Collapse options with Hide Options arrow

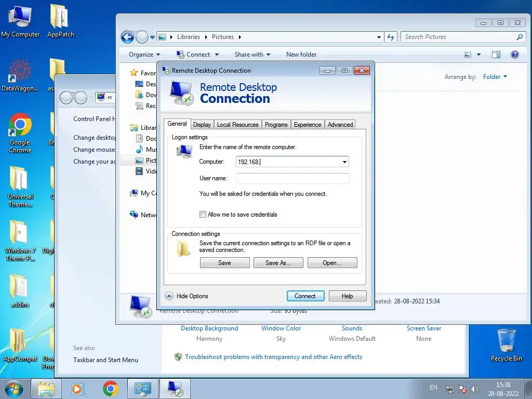tap(169, 296)
